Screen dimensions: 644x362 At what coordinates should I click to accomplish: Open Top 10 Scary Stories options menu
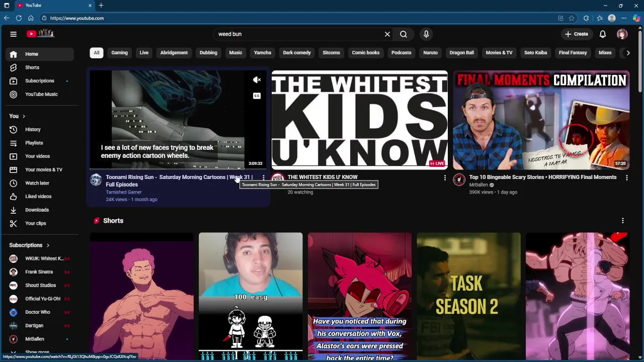pyautogui.click(x=626, y=178)
